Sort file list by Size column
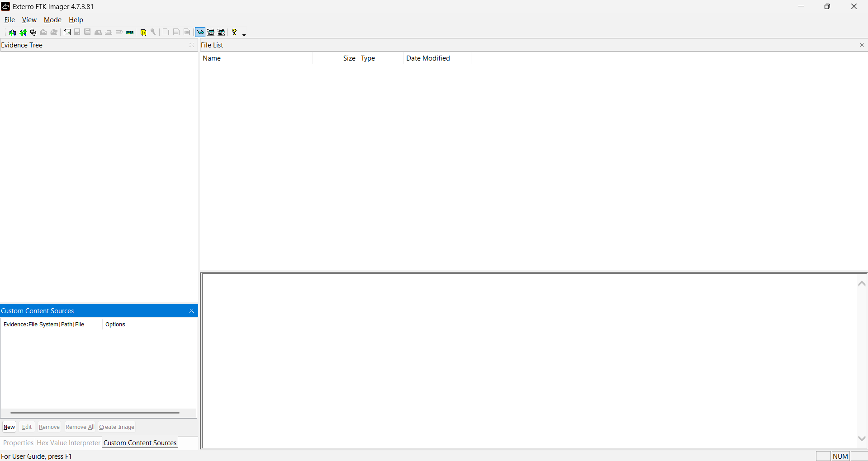The width and height of the screenshot is (868, 461). point(336,58)
